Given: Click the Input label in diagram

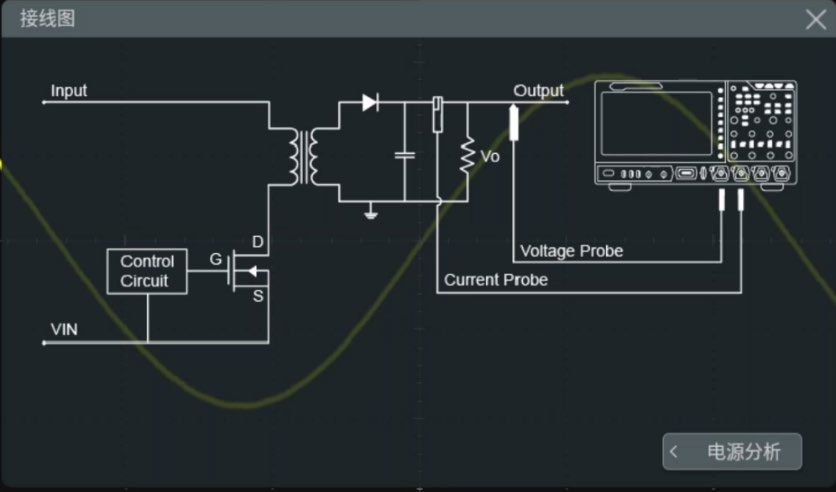Looking at the screenshot, I should pyautogui.click(x=69, y=91).
